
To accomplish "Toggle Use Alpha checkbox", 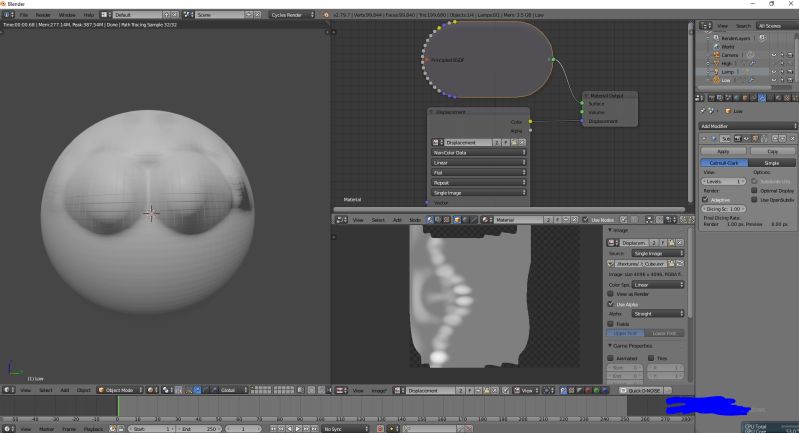I will coord(610,304).
